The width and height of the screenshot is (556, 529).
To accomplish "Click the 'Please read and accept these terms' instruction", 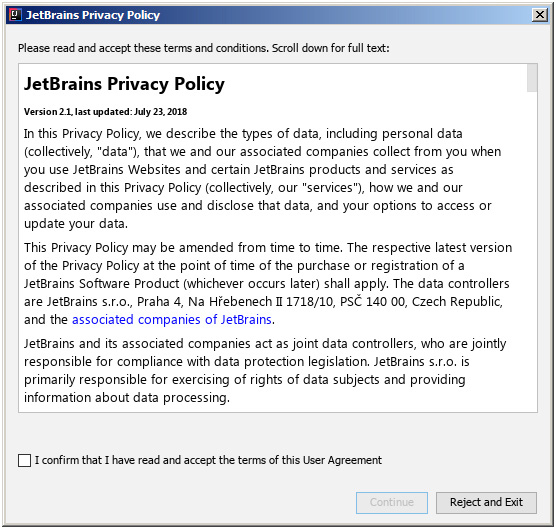I will pos(204,48).
